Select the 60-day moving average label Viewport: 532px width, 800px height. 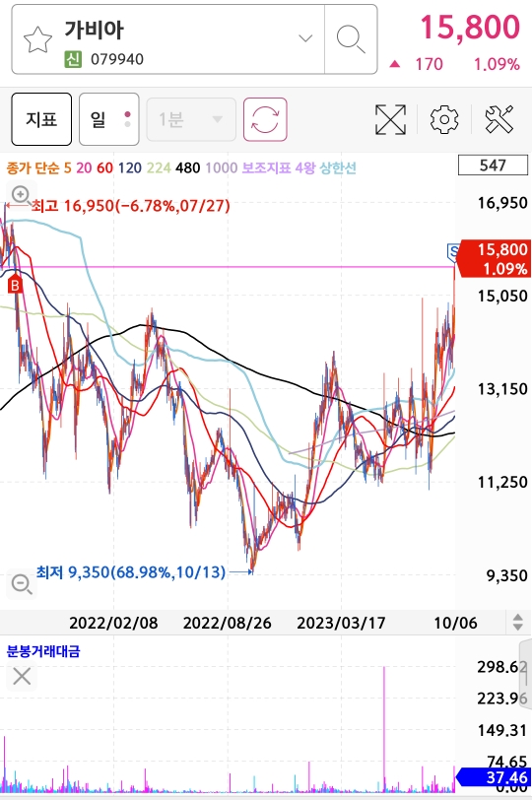(x=104, y=167)
